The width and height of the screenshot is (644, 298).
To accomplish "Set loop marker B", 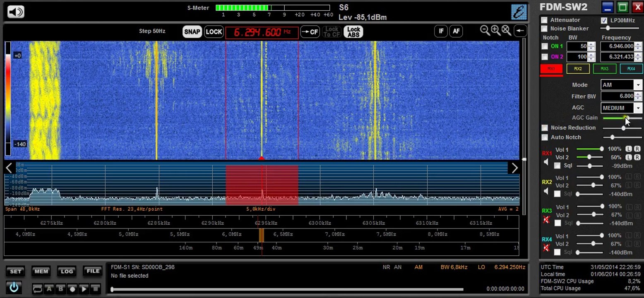I will pos(61,289).
